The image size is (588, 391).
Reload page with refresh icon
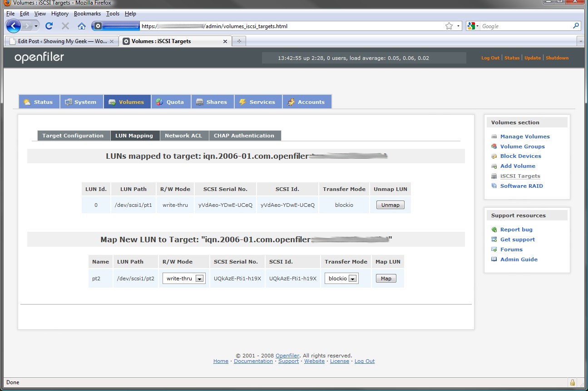[49, 26]
